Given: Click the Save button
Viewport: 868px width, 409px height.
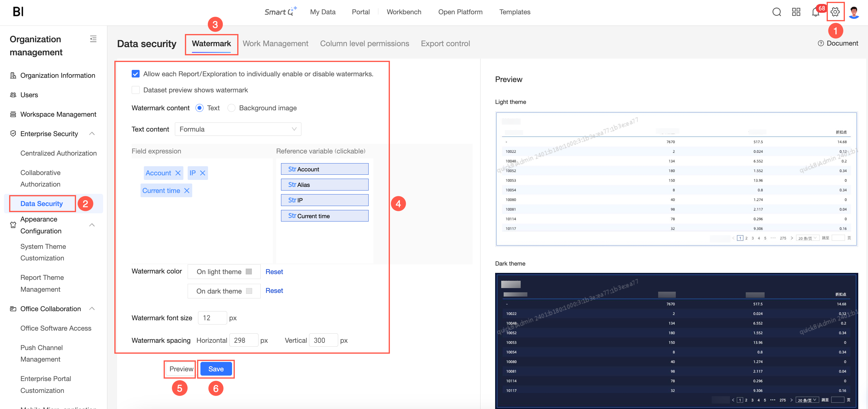Looking at the screenshot, I should (216, 369).
